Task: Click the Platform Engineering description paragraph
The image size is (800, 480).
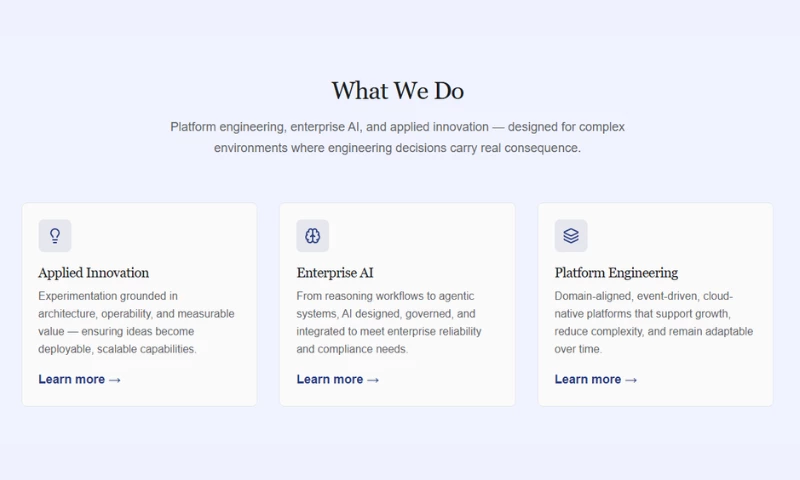Action: pos(653,323)
